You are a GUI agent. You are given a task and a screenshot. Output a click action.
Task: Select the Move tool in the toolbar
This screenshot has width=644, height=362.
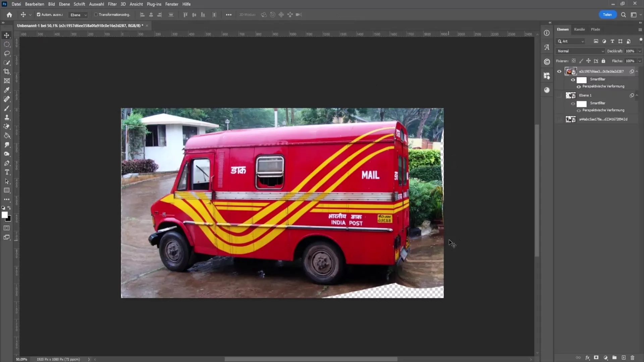pos(7,35)
